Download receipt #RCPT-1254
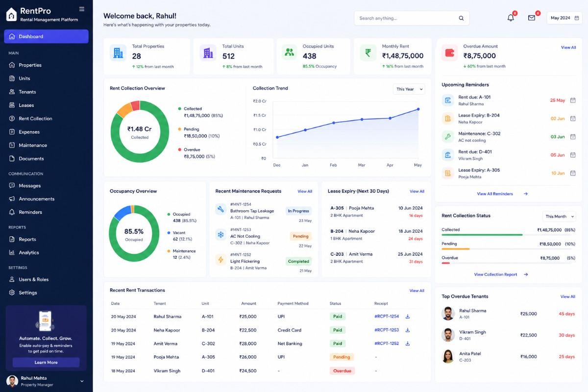Screen dimensions: 588x392 [408, 317]
